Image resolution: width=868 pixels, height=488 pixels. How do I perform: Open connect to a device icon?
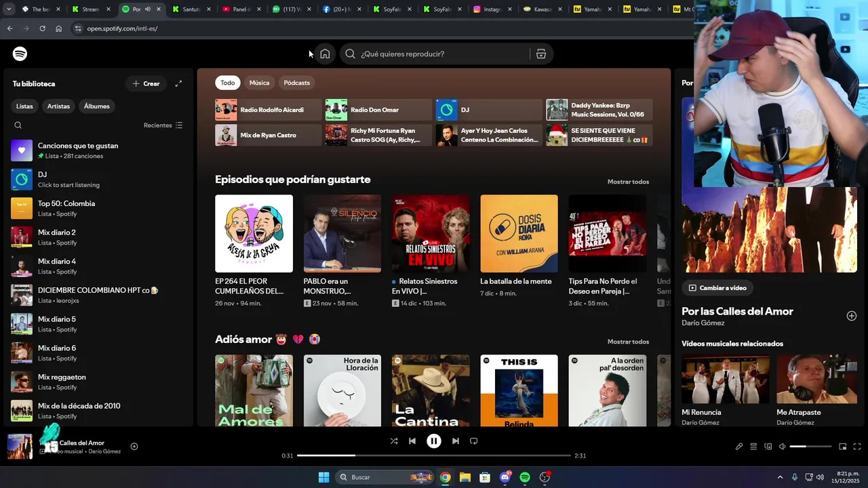click(x=768, y=447)
